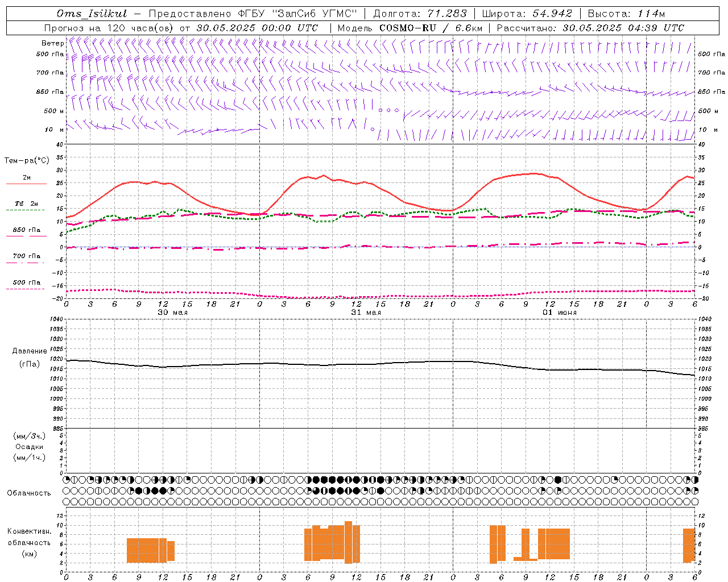This screenshot has height=582, width=728.
Task: Click the 'Осадки' precipitation label
Action: 30,447
